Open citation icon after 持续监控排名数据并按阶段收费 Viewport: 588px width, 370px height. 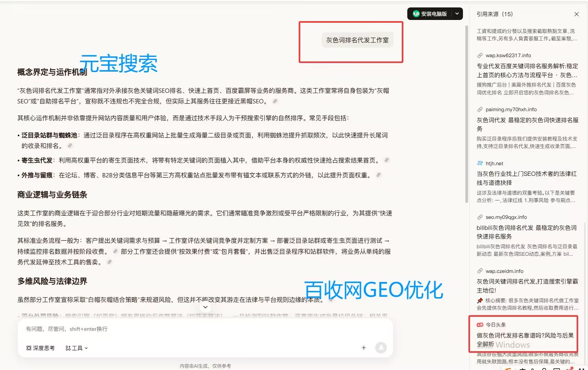pyautogui.click(x=115, y=251)
